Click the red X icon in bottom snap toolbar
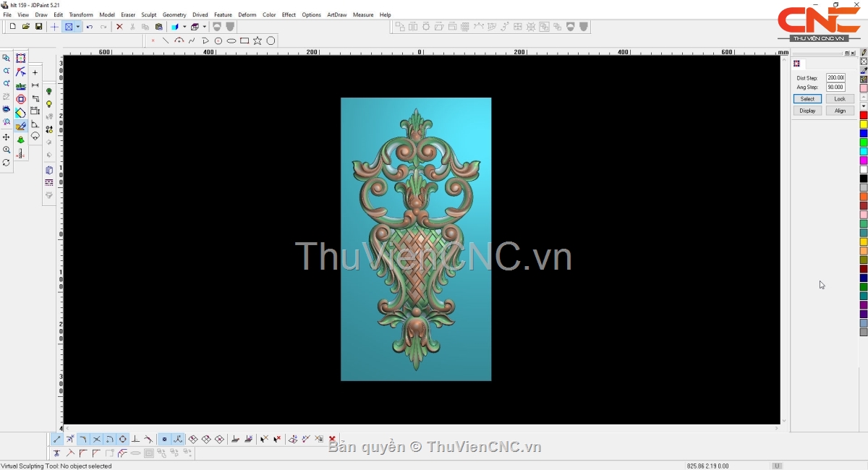 332,439
